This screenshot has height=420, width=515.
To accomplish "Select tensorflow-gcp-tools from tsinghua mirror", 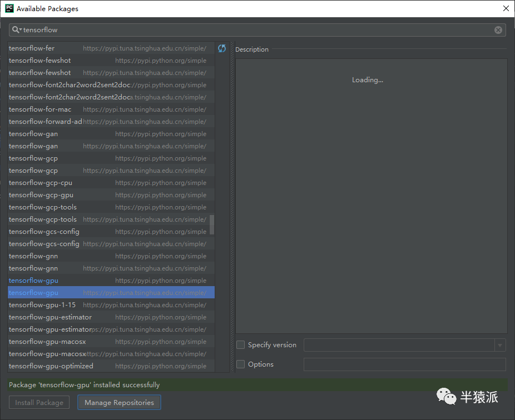I will [111, 219].
